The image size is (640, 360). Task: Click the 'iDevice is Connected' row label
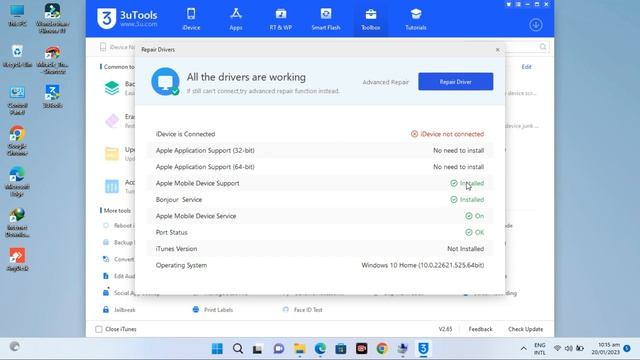(x=185, y=134)
